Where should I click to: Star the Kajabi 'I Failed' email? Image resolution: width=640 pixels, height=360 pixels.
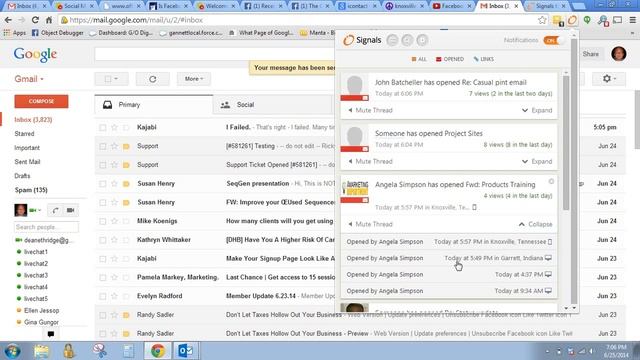pos(114,127)
